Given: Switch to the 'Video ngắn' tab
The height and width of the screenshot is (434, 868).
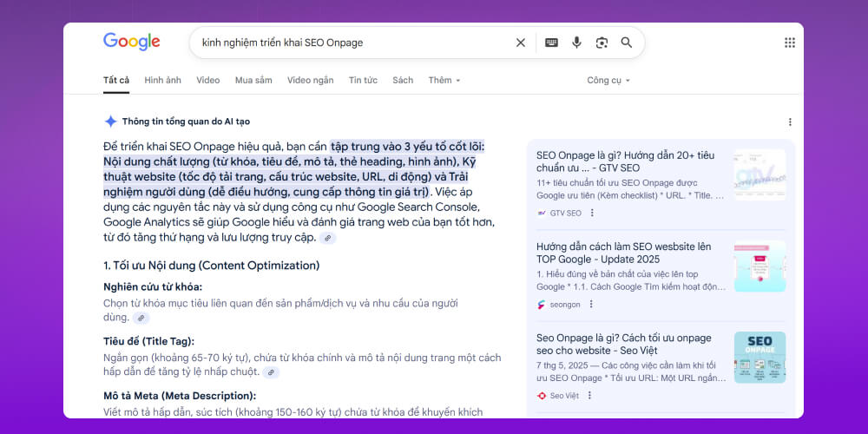Looking at the screenshot, I should point(311,80).
